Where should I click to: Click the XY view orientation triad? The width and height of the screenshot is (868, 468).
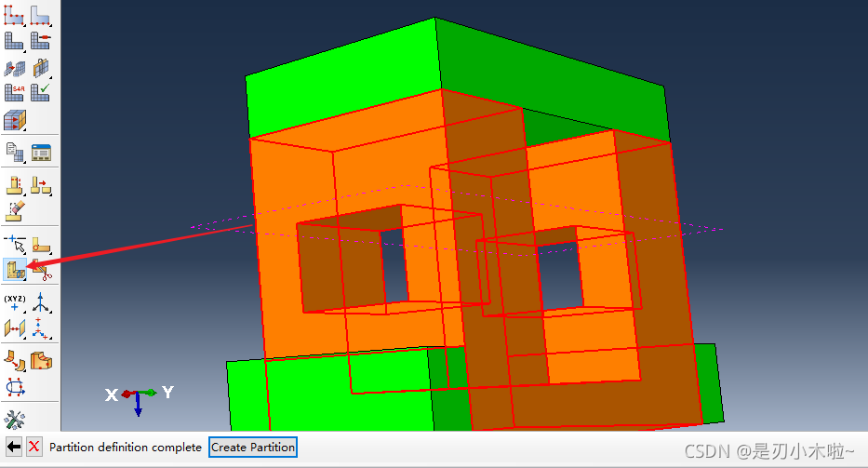click(x=138, y=394)
